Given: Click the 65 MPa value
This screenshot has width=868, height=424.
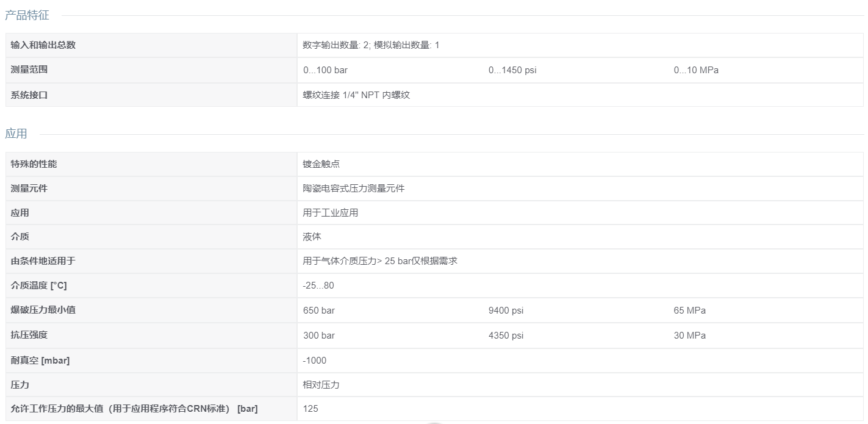Looking at the screenshot, I should (x=690, y=311).
